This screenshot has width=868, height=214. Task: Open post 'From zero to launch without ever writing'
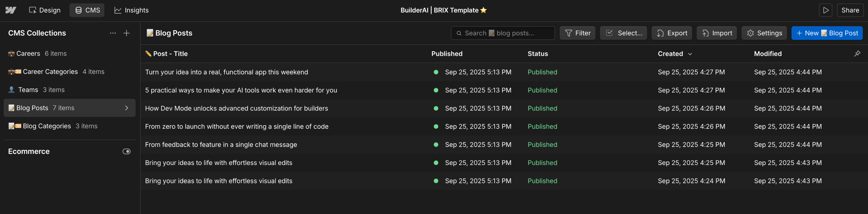tap(237, 127)
